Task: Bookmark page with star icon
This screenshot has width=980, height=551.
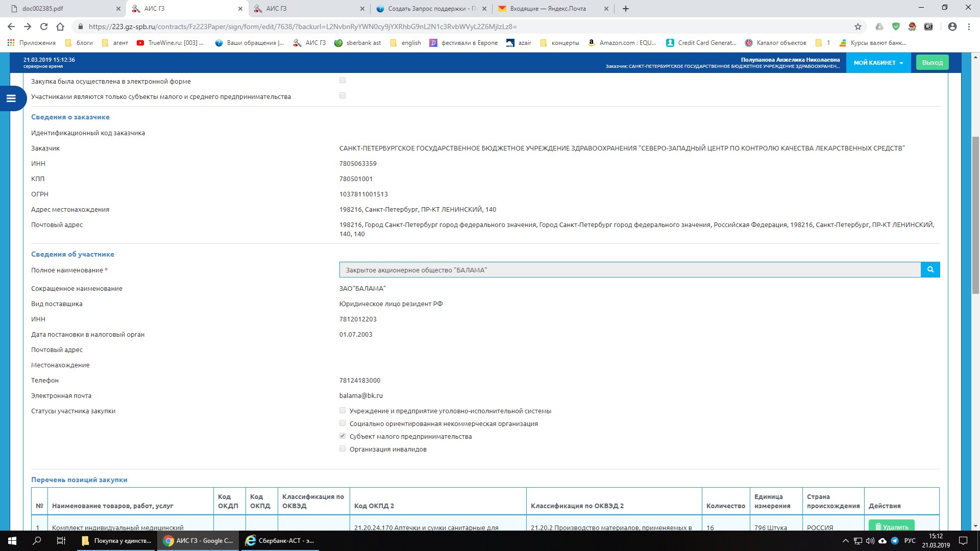Action: [858, 27]
